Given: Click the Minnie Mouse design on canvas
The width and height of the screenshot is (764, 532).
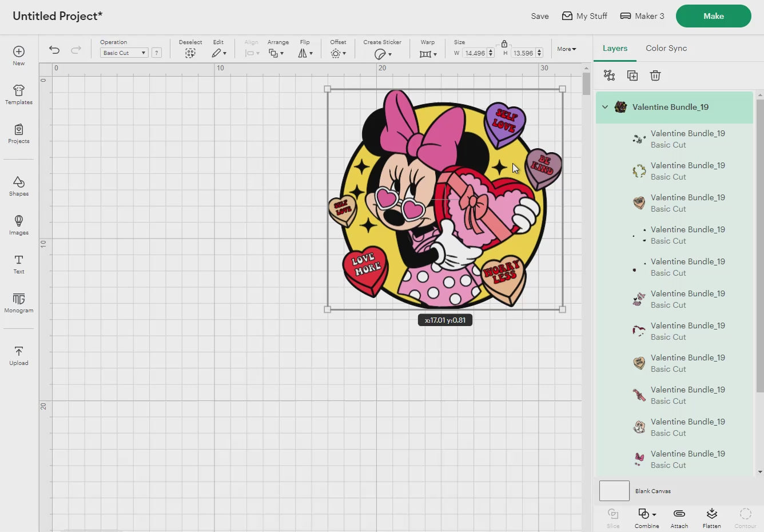Looking at the screenshot, I should (x=445, y=199).
